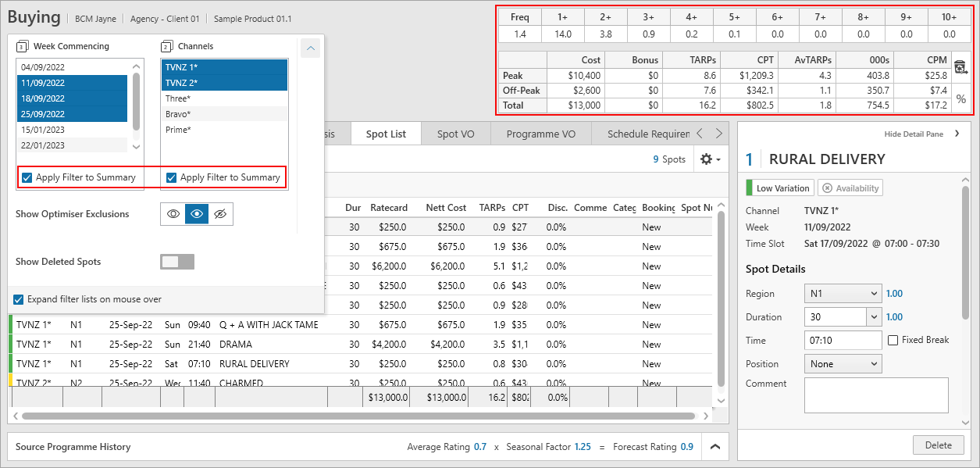Screen dimensions: 980x468
Task: Select week 04/09/2022 in the list
Action: pyautogui.click(x=72, y=67)
